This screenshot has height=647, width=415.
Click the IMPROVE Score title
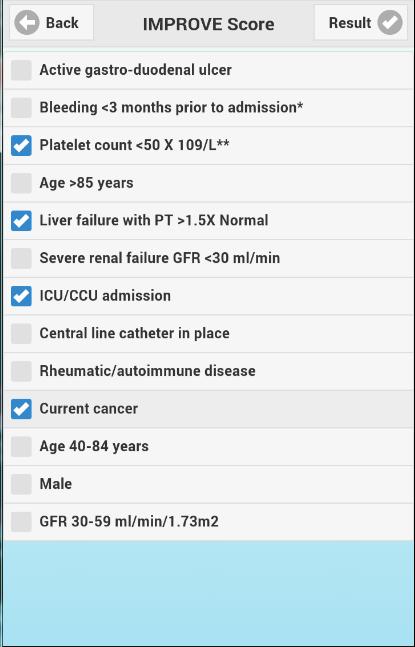coord(208,24)
